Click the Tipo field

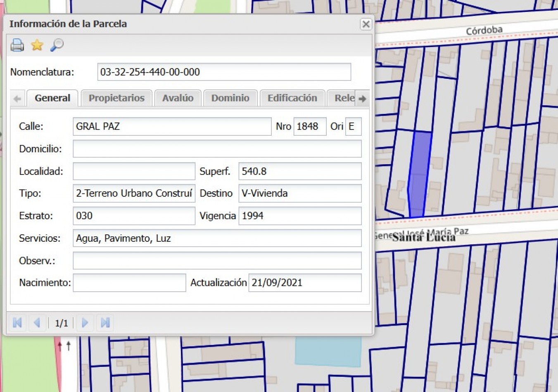[134, 193]
